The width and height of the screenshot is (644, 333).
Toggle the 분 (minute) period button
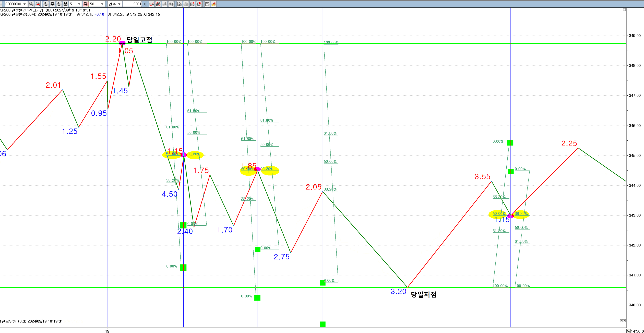click(66, 4)
